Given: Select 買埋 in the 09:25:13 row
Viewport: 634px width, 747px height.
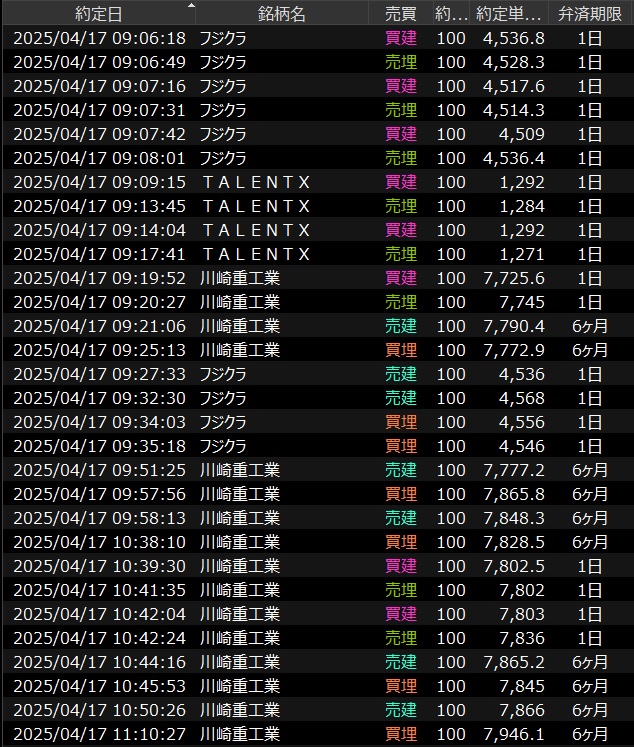Looking at the screenshot, I should pyautogui.click(x=401, y=350).
